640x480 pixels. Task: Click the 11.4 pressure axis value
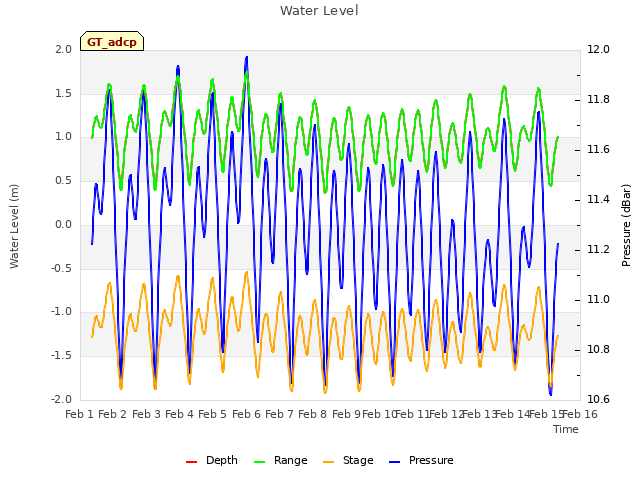(598, 200)
